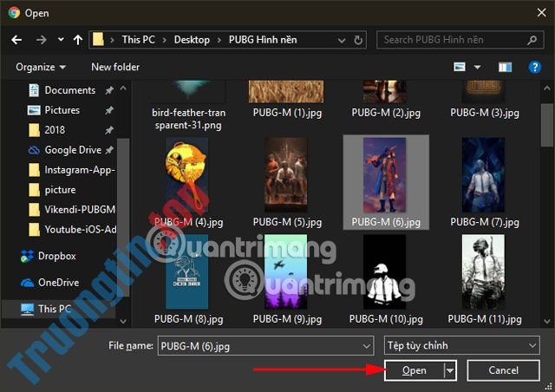The height and width of the screenshot is (392, 555).
Task: Click the pin icon next to Google Drive
Action: tap(110, 150)
